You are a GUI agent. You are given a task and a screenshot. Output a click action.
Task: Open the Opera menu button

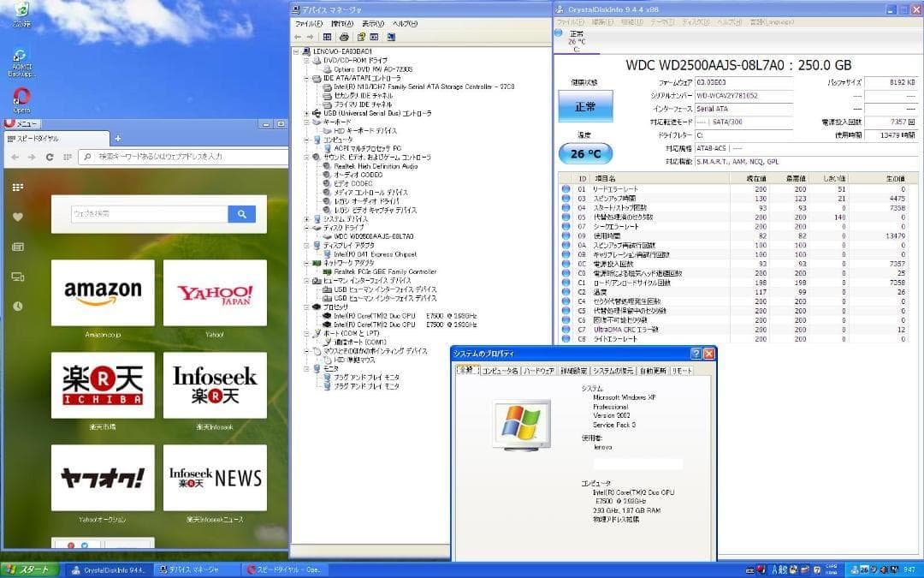(21, 124)
